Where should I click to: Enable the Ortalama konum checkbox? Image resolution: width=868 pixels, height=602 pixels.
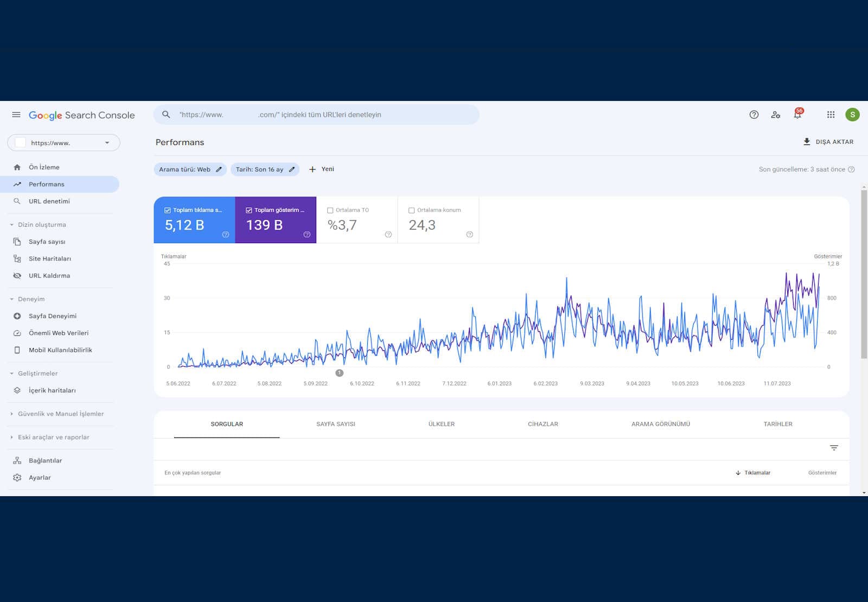(x=411, y=210)
